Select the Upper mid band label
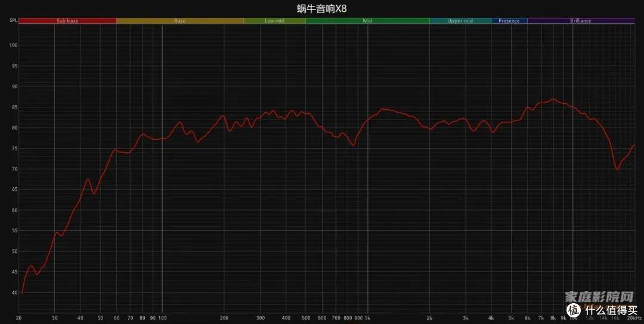 coord(460,21)
